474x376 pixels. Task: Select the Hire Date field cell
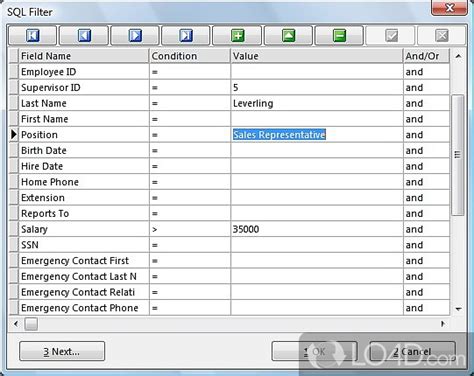(84, 166)
